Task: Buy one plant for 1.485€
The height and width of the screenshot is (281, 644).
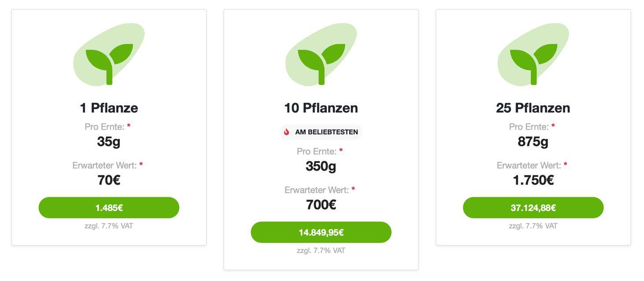Action: 109,208
